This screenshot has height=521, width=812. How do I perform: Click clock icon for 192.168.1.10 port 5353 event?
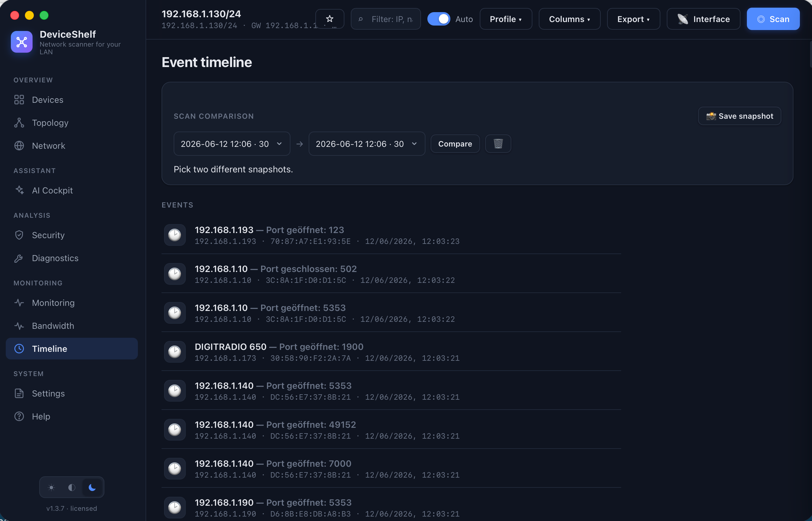click(x=175, y=313)
